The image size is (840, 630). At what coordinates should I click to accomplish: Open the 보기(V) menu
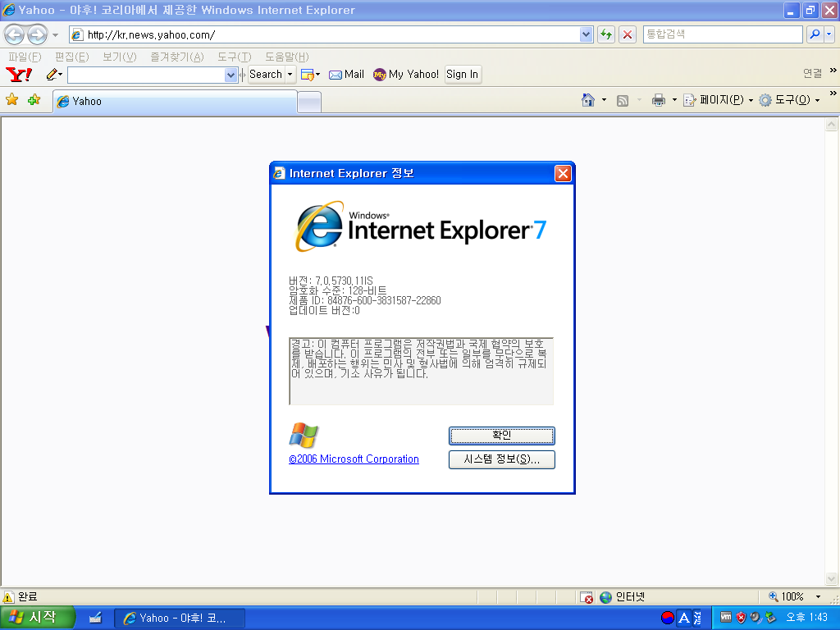click(120, 57)
